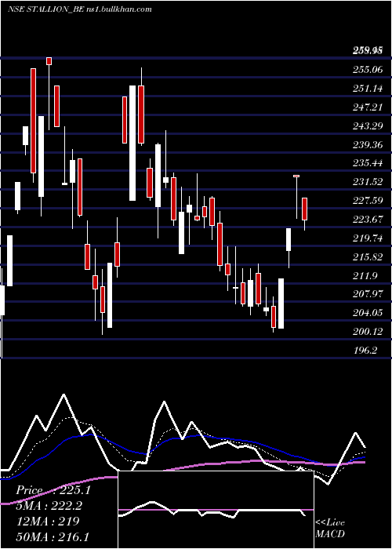Viewport: 392px width, 549px height.
Task: Select the 223.67 price axis label
Action: point(368,220)
